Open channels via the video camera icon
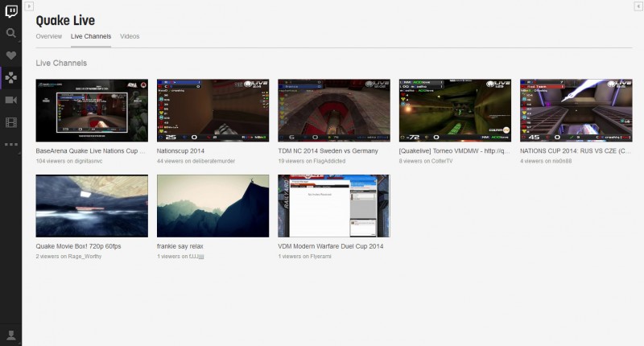644x346 pixels. tap(11, 100)
